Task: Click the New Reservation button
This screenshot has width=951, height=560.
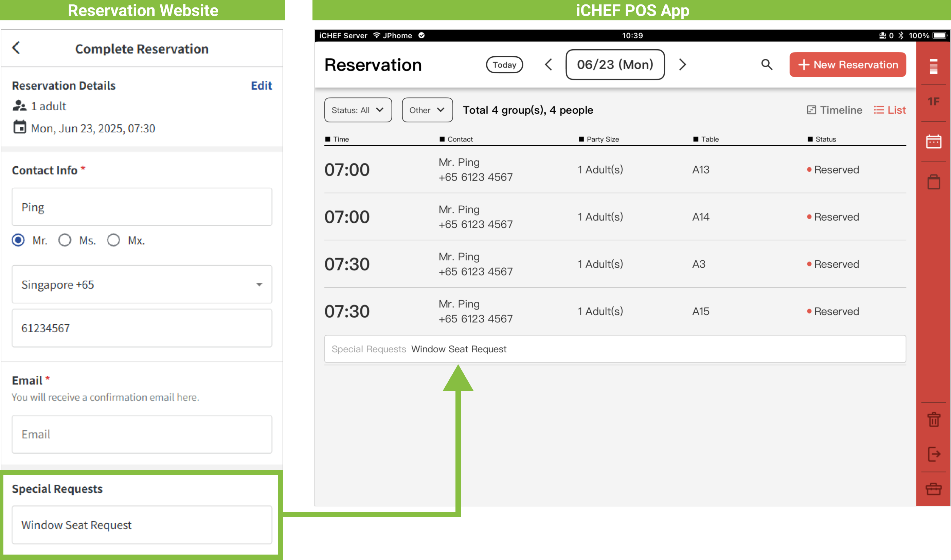Action: [x=847, y=64]
